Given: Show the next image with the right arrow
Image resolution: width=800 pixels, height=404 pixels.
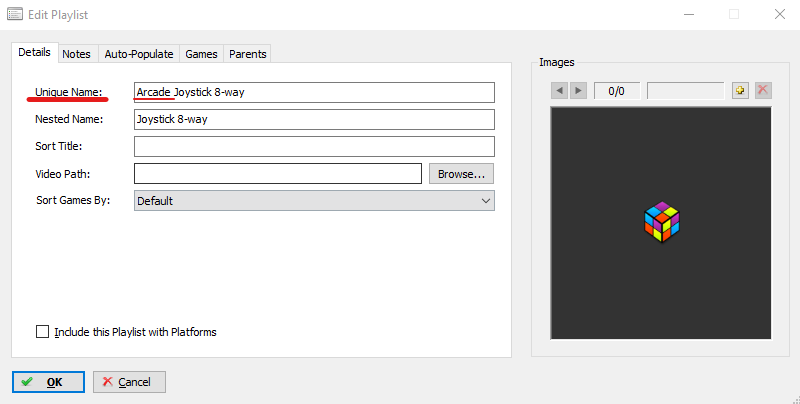Looking at the screenshot, I should 578,91.
